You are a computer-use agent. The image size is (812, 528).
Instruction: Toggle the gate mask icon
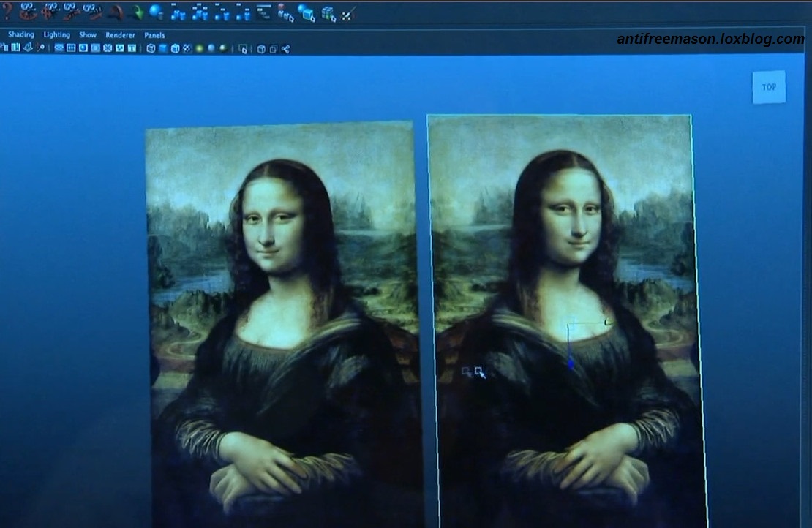point(95,48)
